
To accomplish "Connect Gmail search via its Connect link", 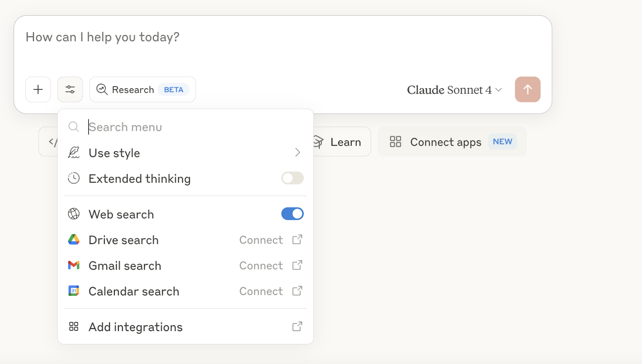I will coord(261,266).
